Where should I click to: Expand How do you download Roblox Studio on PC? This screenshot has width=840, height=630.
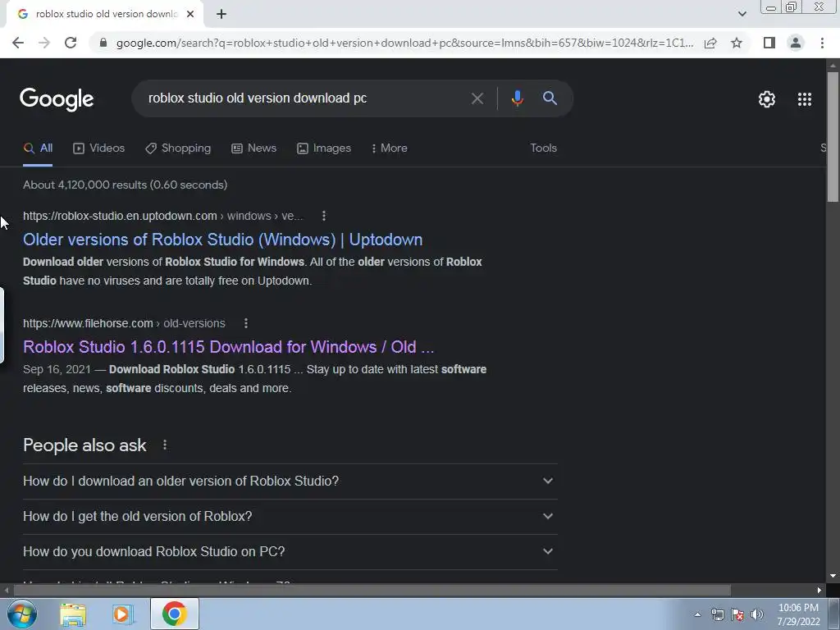(290, 552)
